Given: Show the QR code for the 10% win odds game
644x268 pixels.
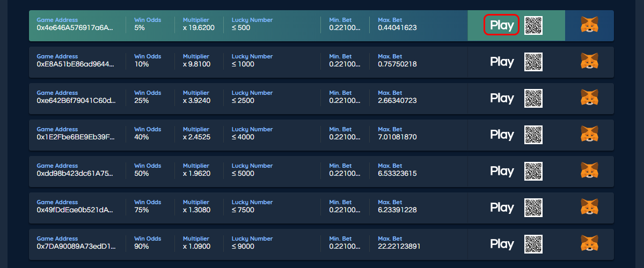Looking at the screenshot, I should [x=533, y=62].
